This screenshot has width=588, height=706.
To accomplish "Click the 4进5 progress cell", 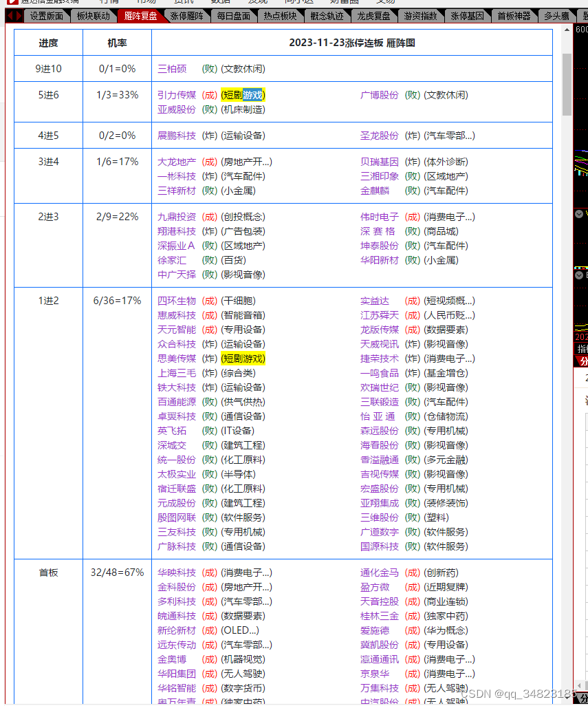I will click(x=48, y=136).
